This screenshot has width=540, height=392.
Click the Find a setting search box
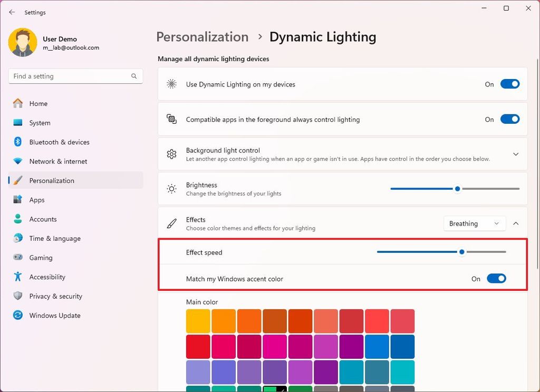(x=75, y=76)
